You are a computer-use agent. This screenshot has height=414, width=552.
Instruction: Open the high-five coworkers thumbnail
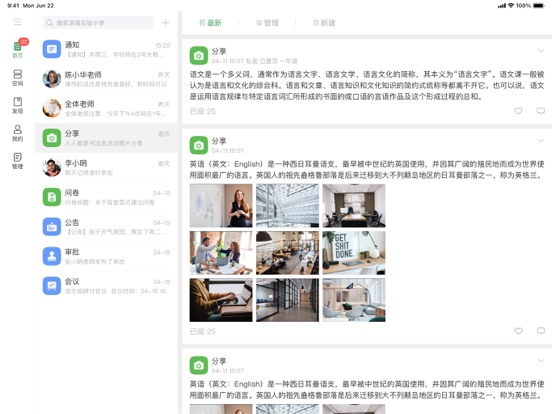point(221,253)
